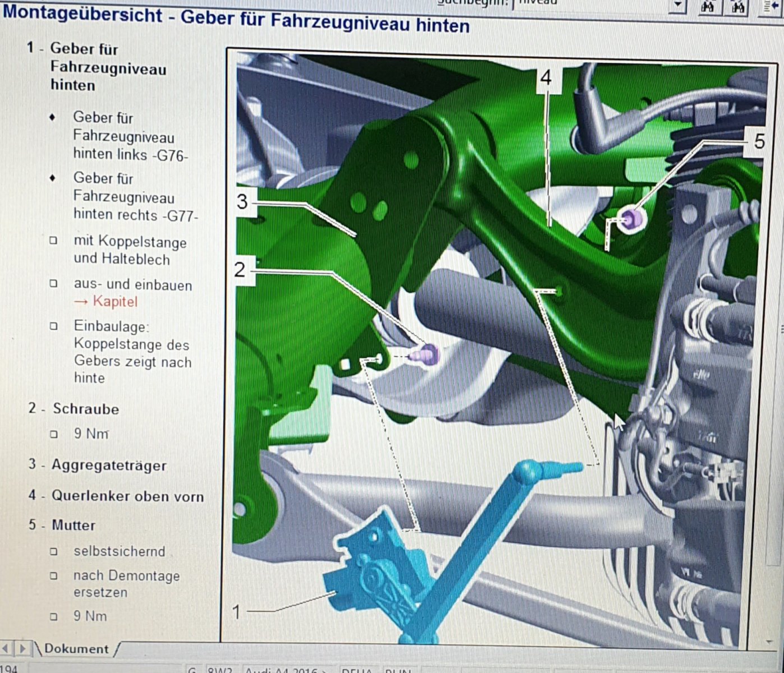Select item 3 Aggregateträger
Screen dimensions: 784x673
point(109,465)
